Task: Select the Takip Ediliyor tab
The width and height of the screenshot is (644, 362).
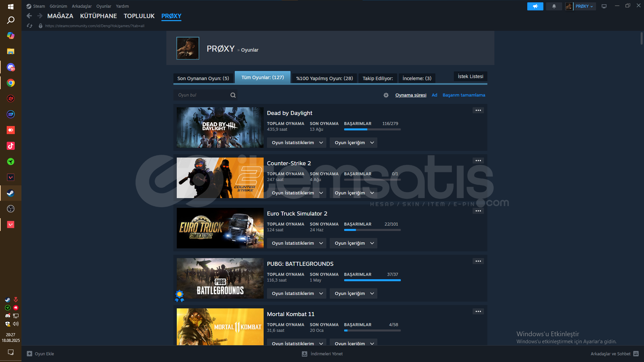Action: point(378,78)
